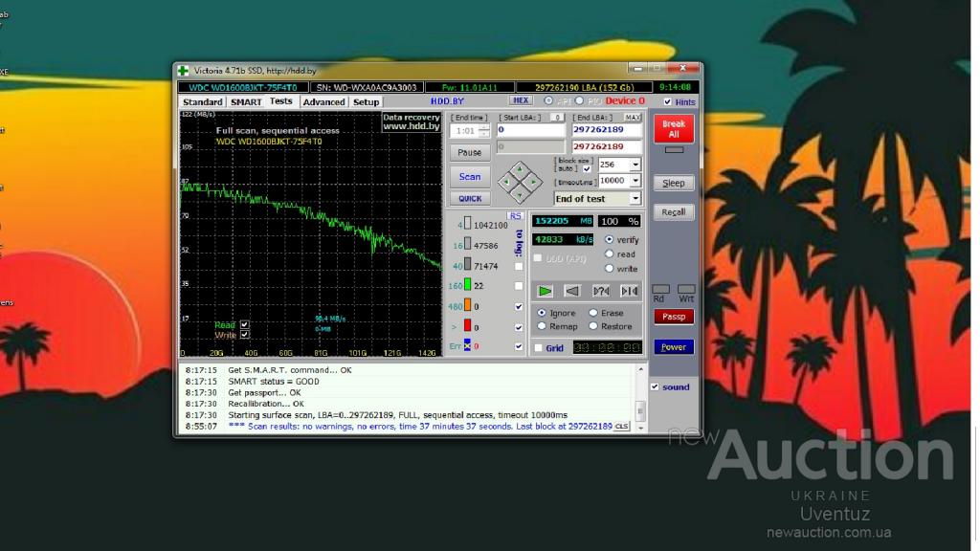Click the RS reset counters button
The image size is (980, 551).
pyautogui.click(x=515, y=216)
